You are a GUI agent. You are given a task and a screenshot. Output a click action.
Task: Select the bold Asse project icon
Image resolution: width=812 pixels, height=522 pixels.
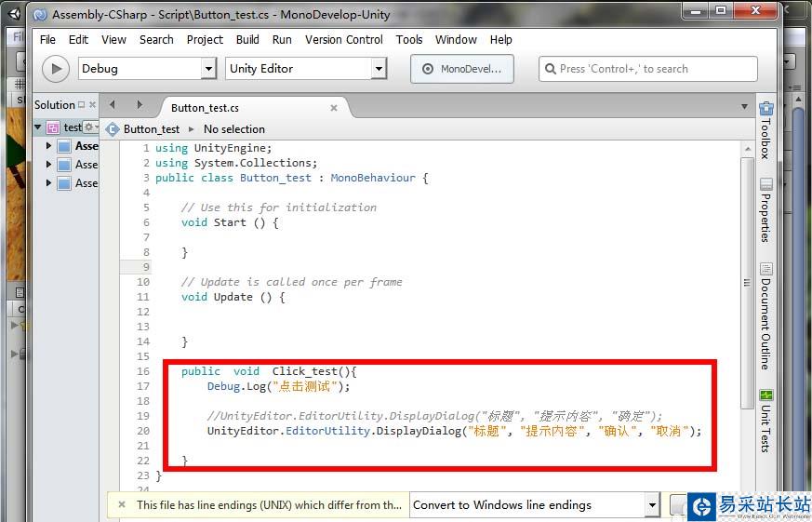64,147
